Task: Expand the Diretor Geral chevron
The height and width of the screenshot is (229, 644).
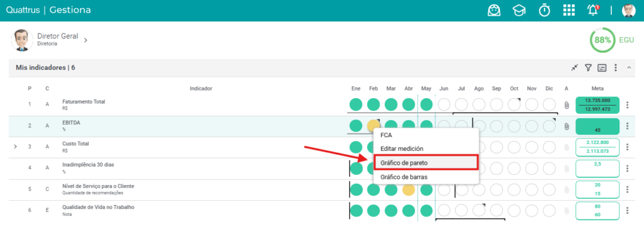Action: tap(86, 40)
